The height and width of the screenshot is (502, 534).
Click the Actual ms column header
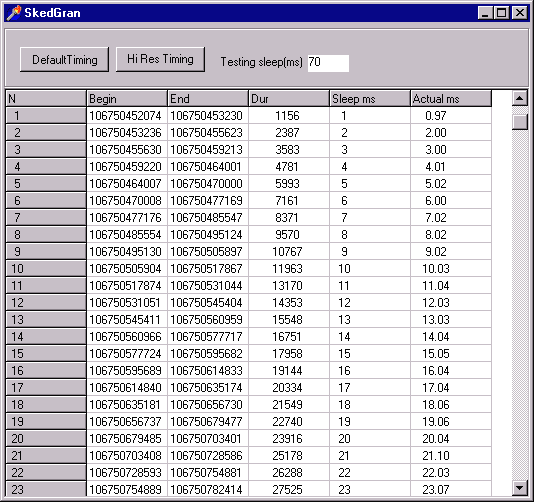click(x=451, y=99)
